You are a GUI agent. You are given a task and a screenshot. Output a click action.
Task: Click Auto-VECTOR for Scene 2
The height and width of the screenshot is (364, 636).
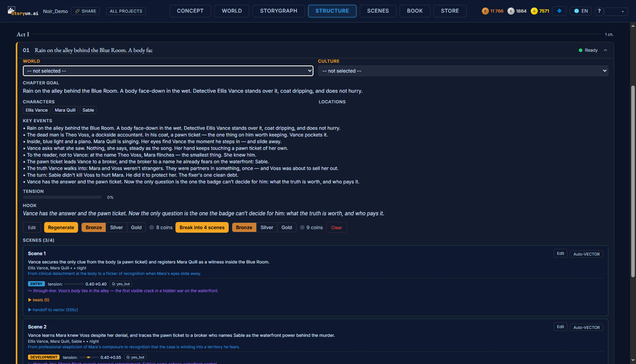tap(586, 327)
